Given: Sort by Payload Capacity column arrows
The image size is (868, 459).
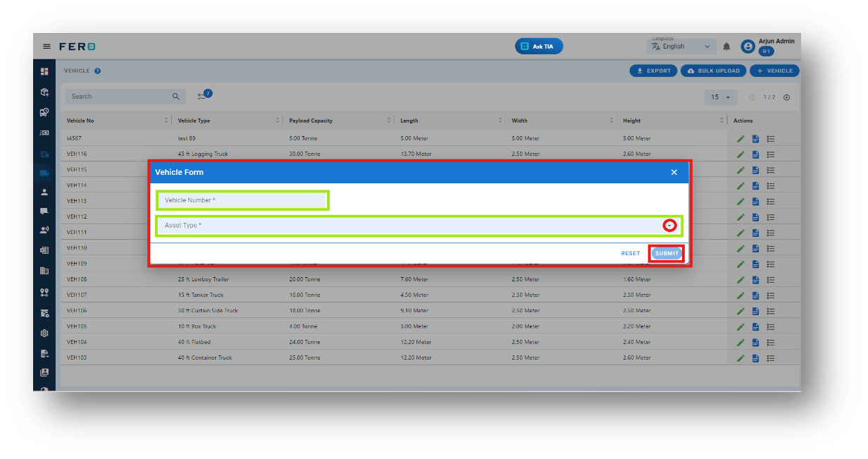Looking at the screenshot, I should point(389,121).
